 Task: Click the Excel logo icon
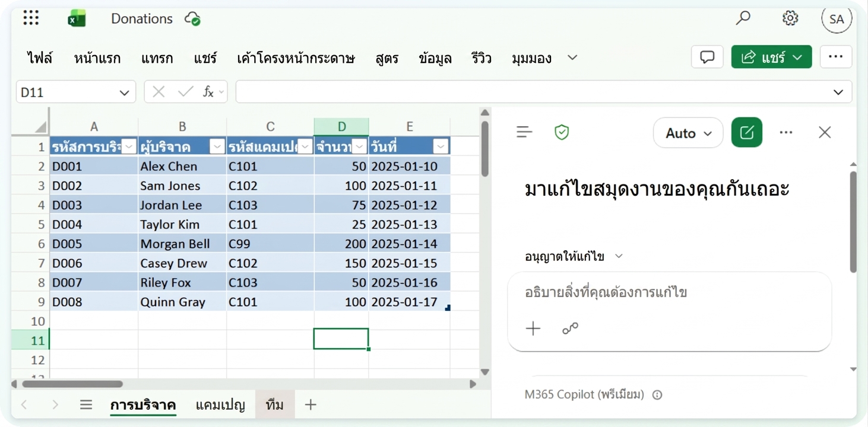[x=77, y=19]
